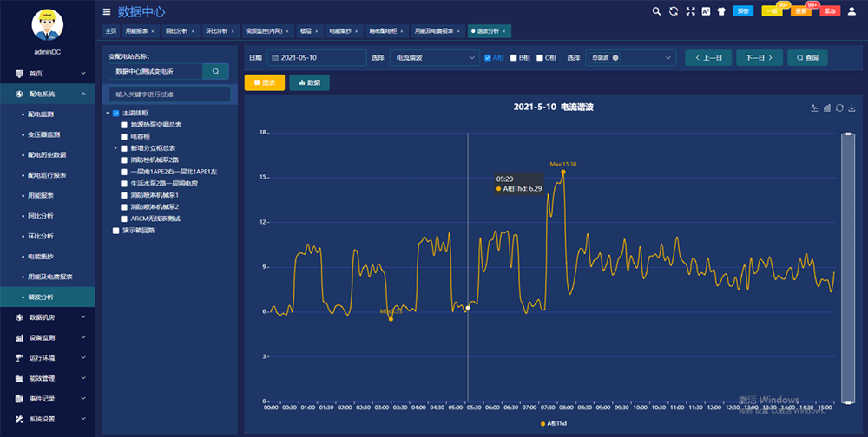
Task: Check the 电容柜 tree checkbox
Action: coord(124,136)
